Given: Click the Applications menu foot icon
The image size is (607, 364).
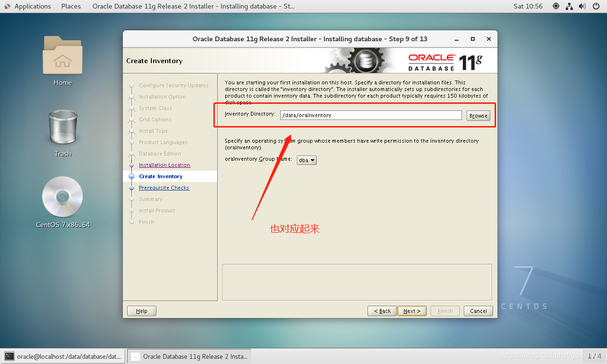Looking at the screenshot, I should pos(8,6).
